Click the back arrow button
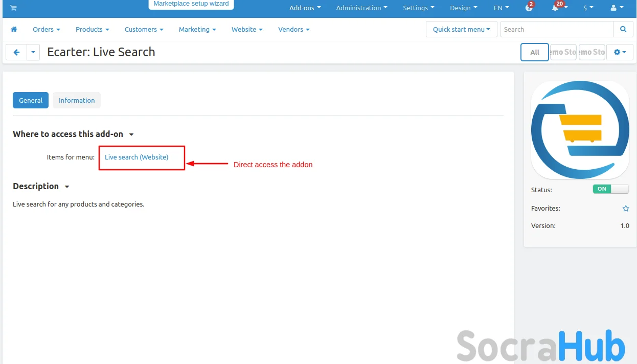637x364 pixels. coord(16,52)
